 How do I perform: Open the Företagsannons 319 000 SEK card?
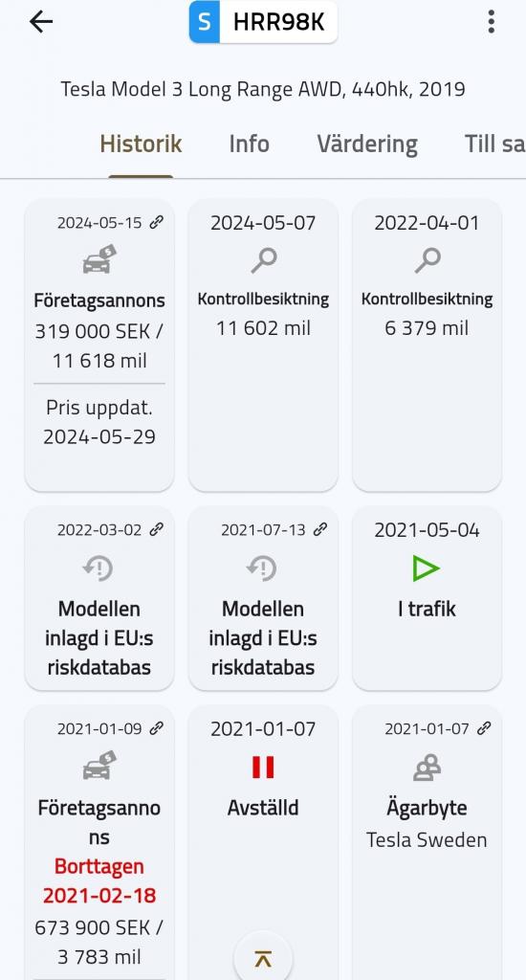point(99,345)
